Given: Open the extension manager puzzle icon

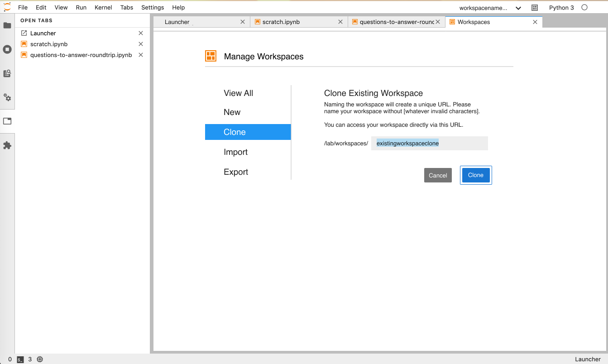Looking at the screenshot, I should 7,145.
